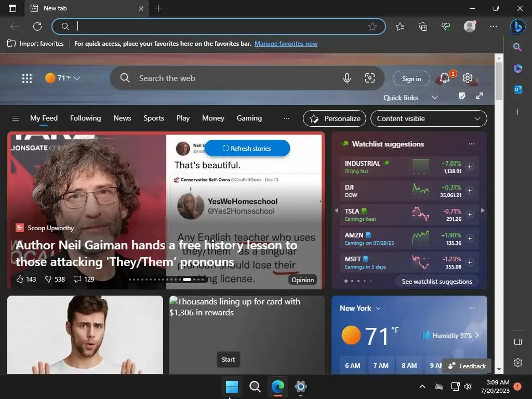Open the sidebar settings gear
This screenshot has height=399, width=532.
click(518, 362)
